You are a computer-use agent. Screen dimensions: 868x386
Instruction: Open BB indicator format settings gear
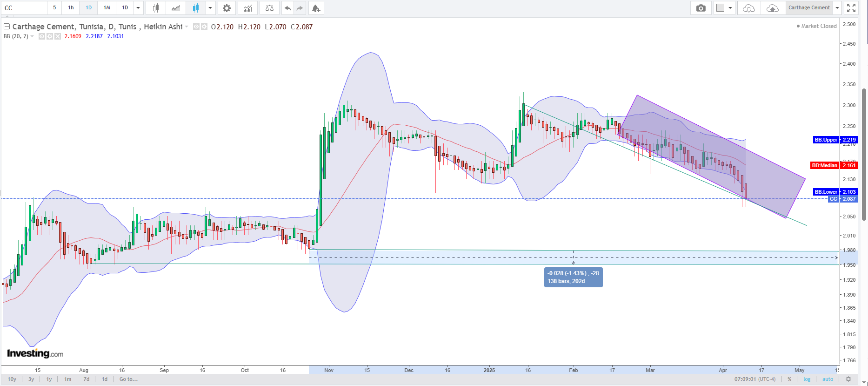click(x=50, y=36)
